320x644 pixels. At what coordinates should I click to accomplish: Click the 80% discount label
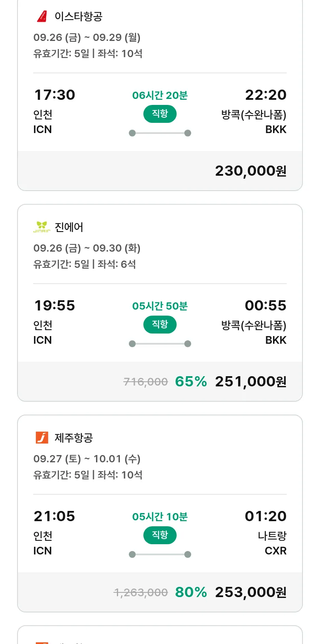pyautogui.click(x=191, y=592)
